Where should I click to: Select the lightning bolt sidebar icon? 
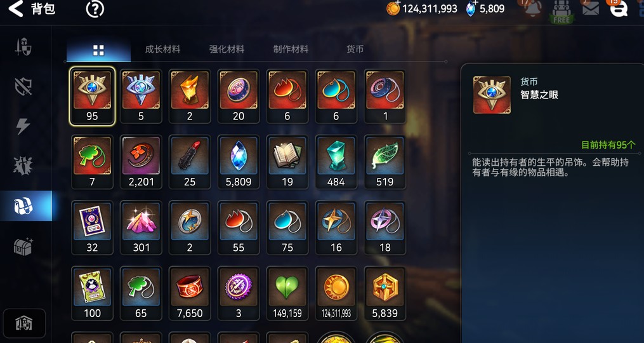point(23,126)
